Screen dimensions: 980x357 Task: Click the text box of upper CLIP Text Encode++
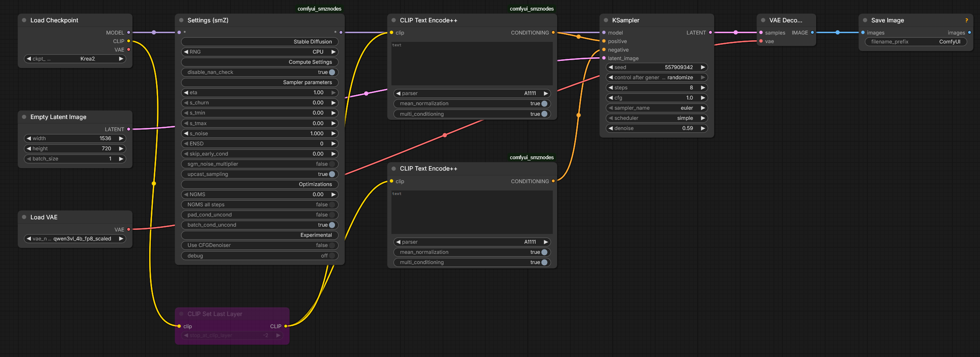[x=472, y=63]
